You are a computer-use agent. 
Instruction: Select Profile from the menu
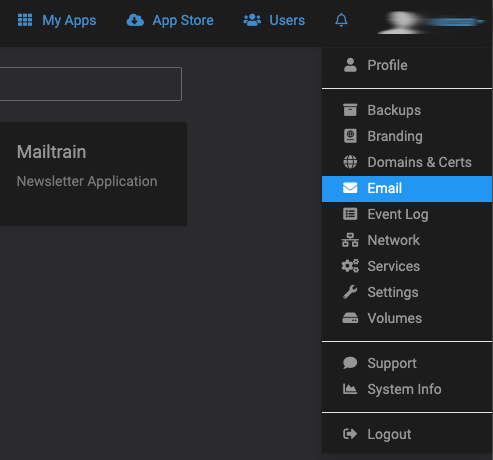point(407,65)
